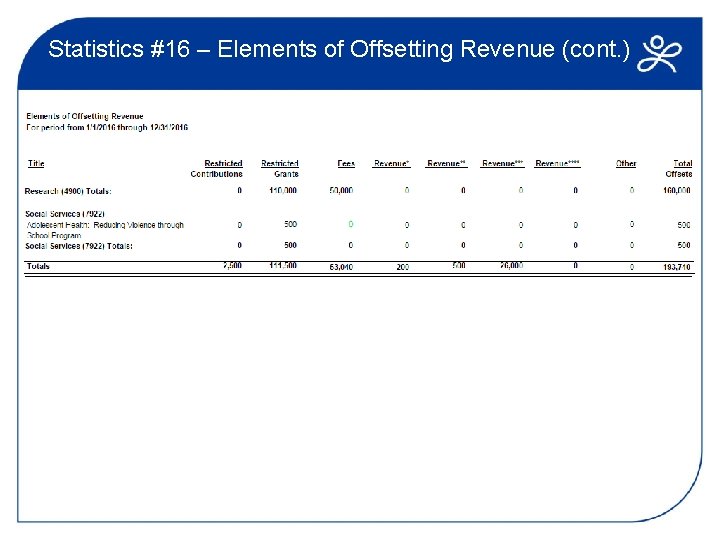This screenshot has width=720, height=540.
Task: Click the "Revenue**" column header
Action: click(x=446, y=163)
